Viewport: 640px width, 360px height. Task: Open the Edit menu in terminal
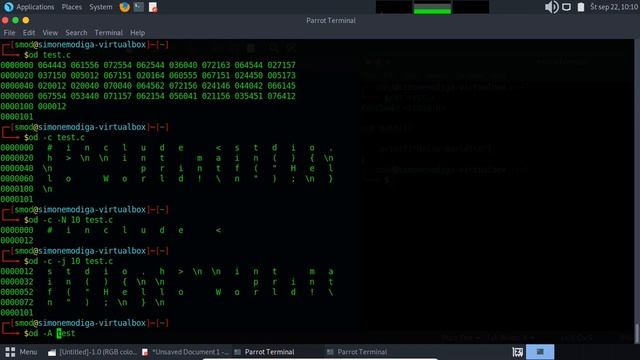point(29,33)
